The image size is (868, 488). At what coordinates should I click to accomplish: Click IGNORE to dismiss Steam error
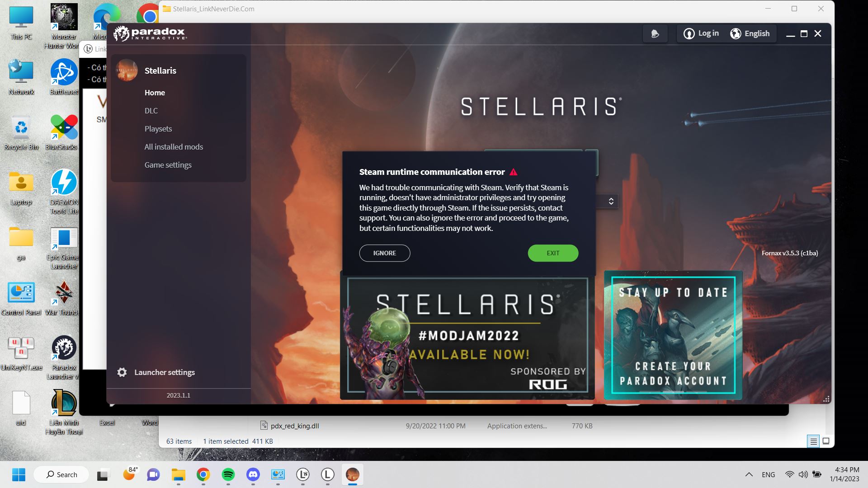coord(385,253)
